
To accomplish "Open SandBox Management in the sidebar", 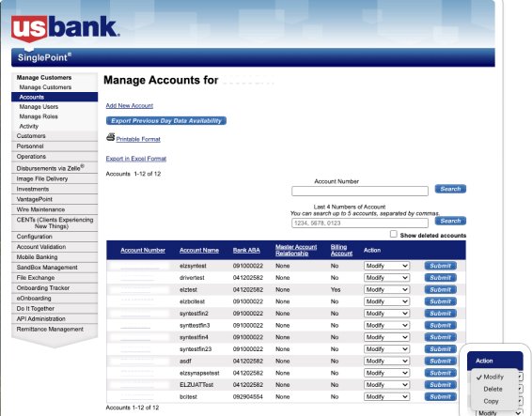I will pyautogui.click(x=47, y=268).
